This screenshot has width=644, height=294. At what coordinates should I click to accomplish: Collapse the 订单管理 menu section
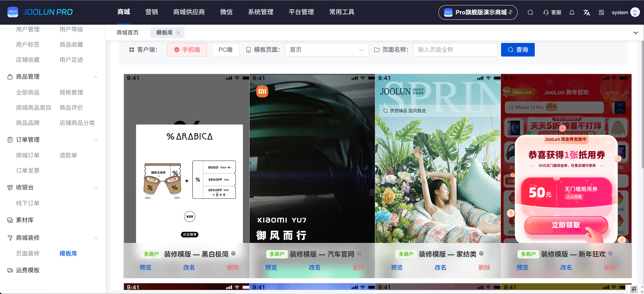click(95, 140)
